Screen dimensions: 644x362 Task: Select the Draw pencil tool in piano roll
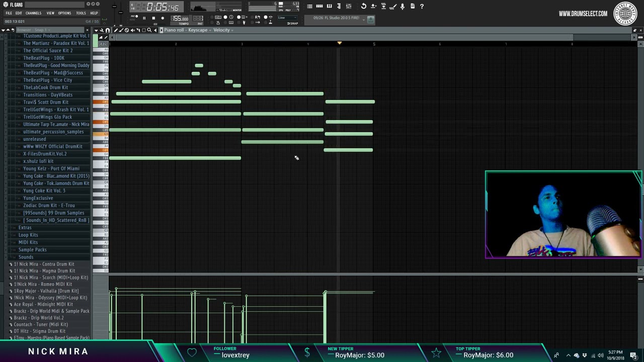(116, 30)
